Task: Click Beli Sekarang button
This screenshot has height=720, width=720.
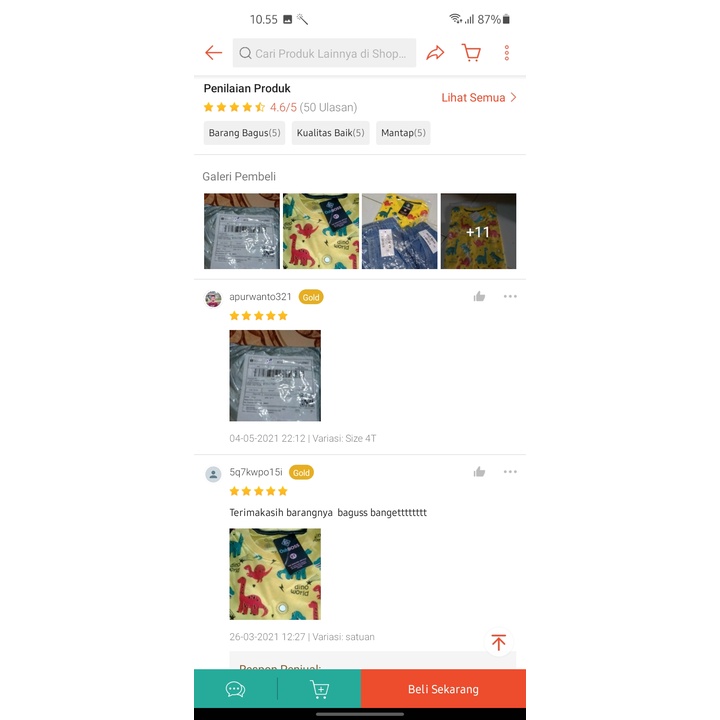Action: [443, 689]
